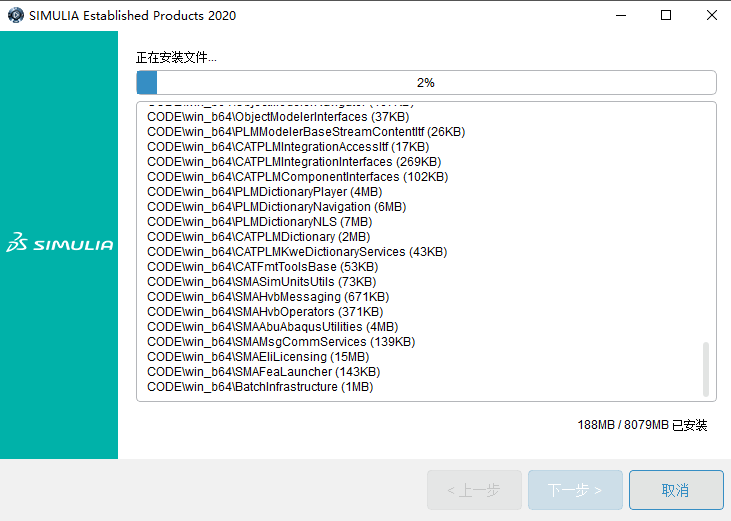The height and width of the screenshot is (521, 731).
Task: Cancel the installation with 取消 button
Action: coord(676,490)
